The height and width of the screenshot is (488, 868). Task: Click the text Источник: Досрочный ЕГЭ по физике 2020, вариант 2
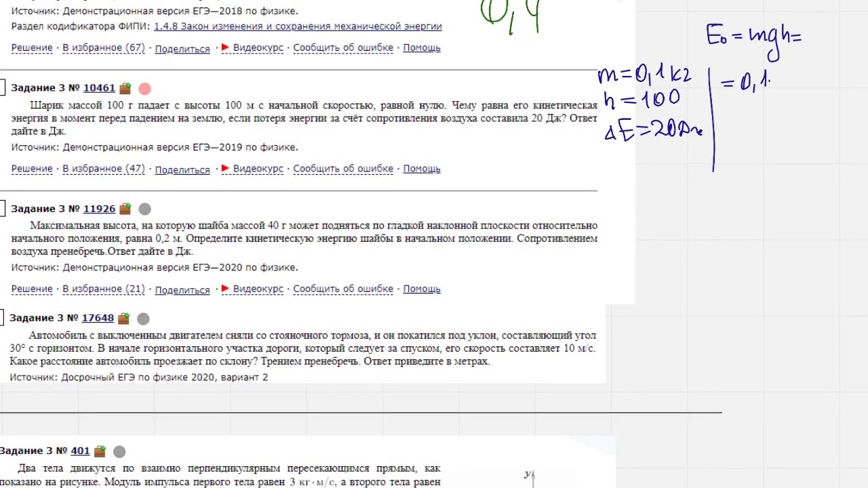pyautogui.click(x=139, y=377)
